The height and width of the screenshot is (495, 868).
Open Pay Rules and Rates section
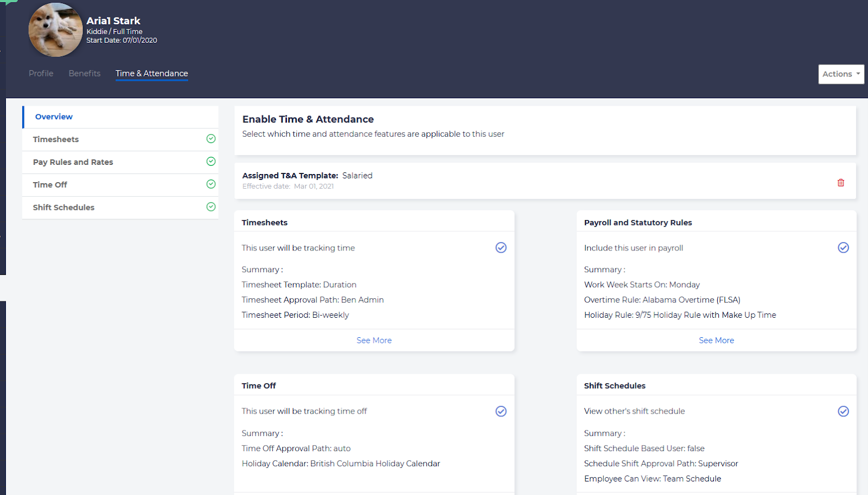coord(73,162)
